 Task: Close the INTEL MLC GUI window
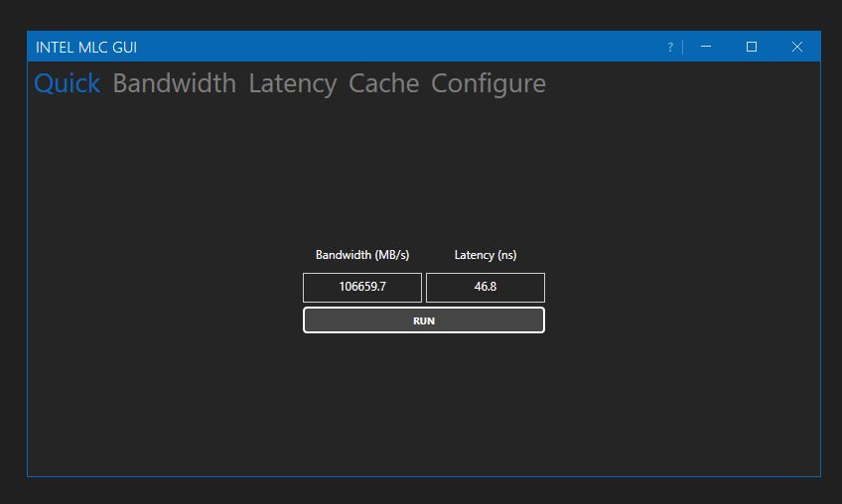click(797, 47)
